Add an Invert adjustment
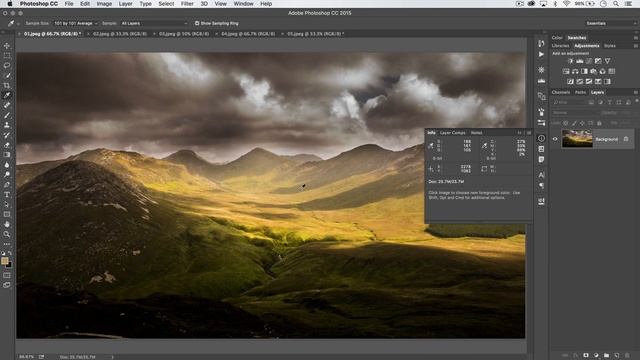640x360 pixels. 570,81
